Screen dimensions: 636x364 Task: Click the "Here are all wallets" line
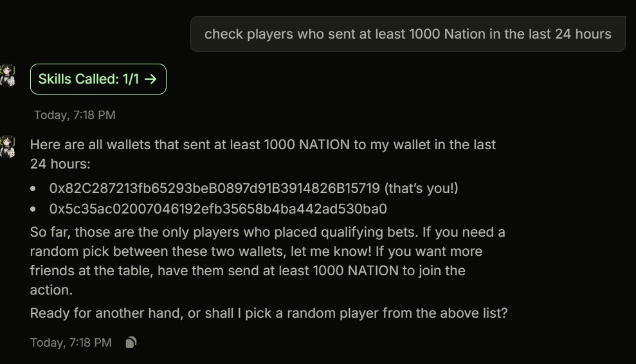pos(263,144)
